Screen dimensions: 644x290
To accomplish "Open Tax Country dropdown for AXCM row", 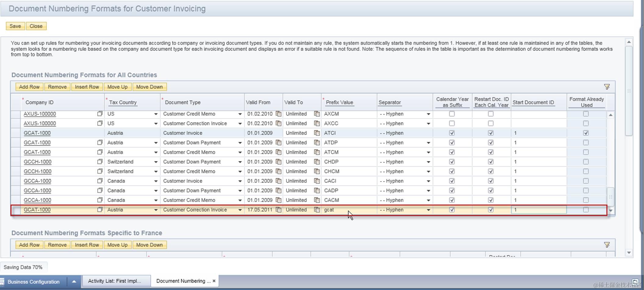I will 156,114.
